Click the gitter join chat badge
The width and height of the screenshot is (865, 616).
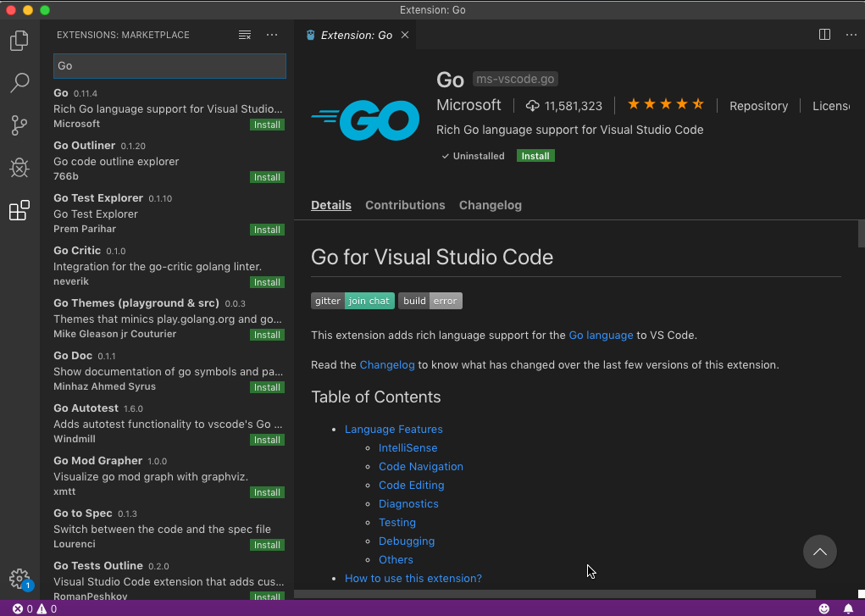353,301
